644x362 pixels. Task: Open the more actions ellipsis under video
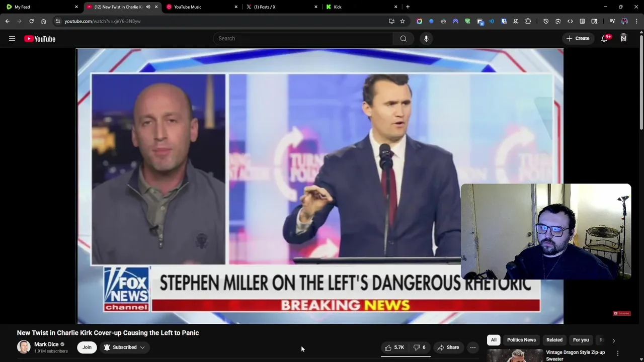pos(473,347)
